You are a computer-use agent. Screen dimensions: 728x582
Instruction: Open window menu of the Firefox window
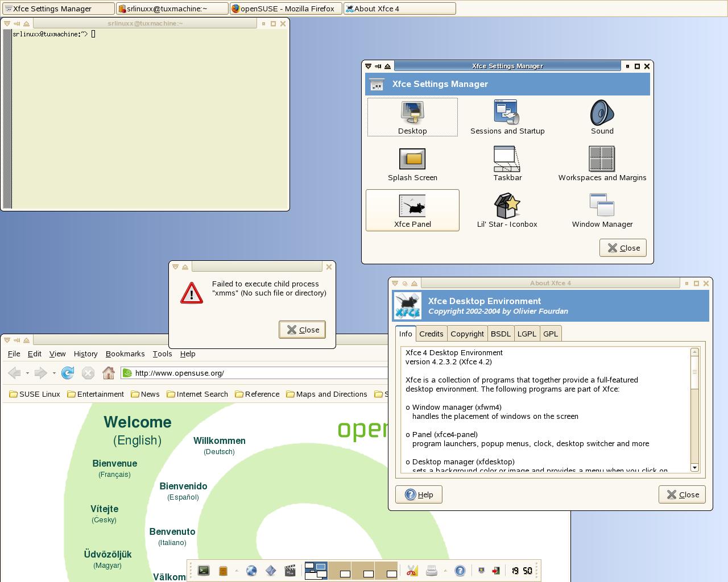click(7, 340)
